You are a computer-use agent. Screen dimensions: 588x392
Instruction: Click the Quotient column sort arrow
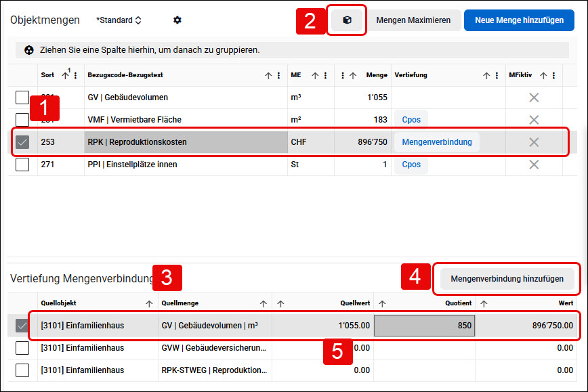(x=382, y=303)
